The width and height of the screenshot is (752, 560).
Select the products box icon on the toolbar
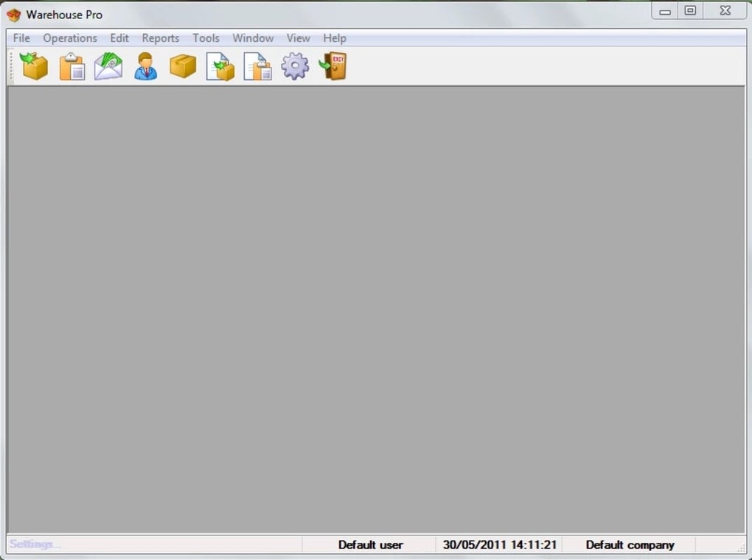click(x=182, y=66)
